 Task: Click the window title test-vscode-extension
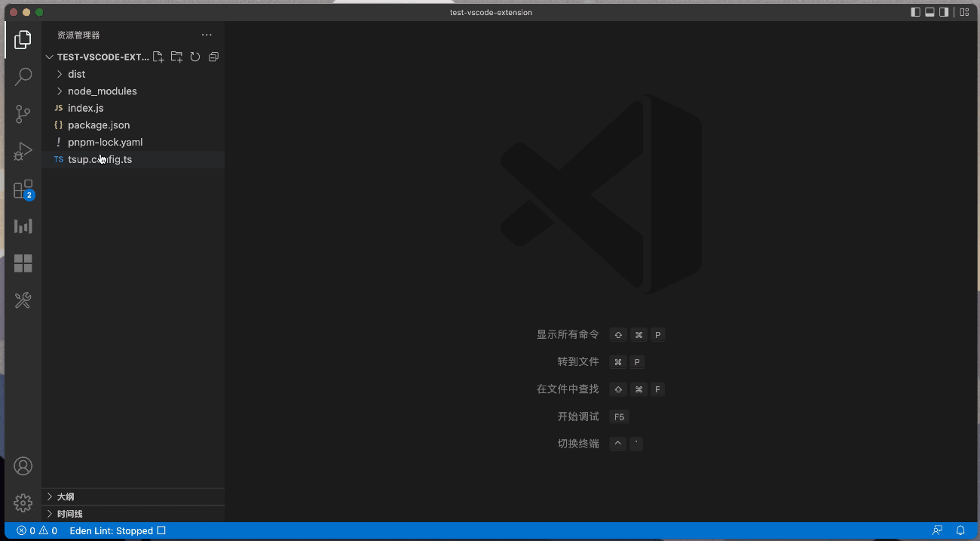click(490, 12)
